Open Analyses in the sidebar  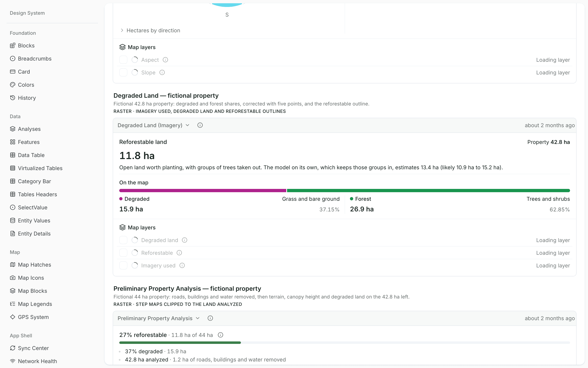[x=29, y=129]
